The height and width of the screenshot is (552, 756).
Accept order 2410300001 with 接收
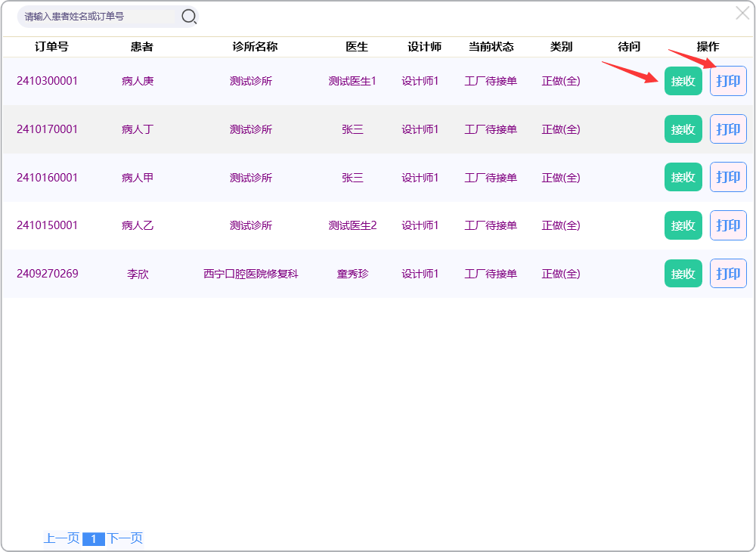(683, 81)
